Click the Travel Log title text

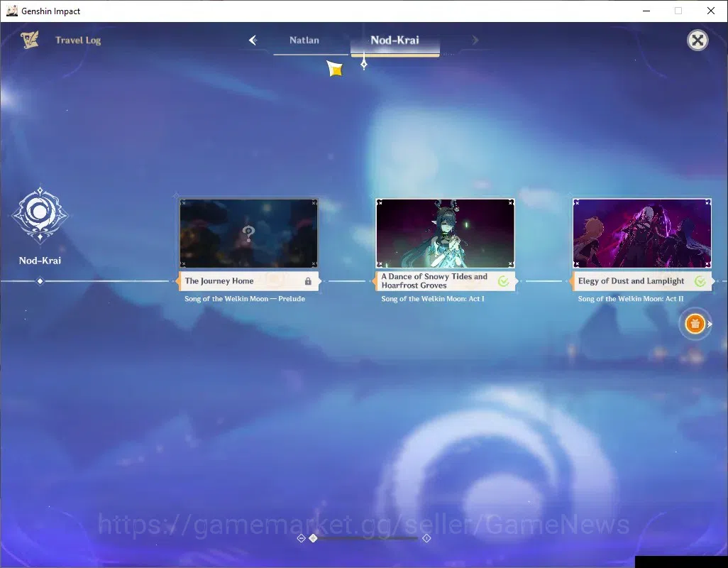(78, 40)
